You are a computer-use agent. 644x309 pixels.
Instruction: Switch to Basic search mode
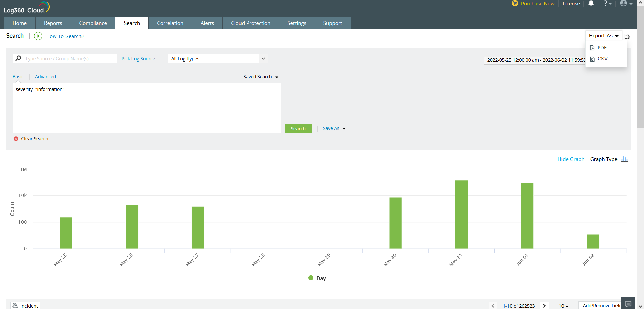pyautogui.click(x=18, y=77)
